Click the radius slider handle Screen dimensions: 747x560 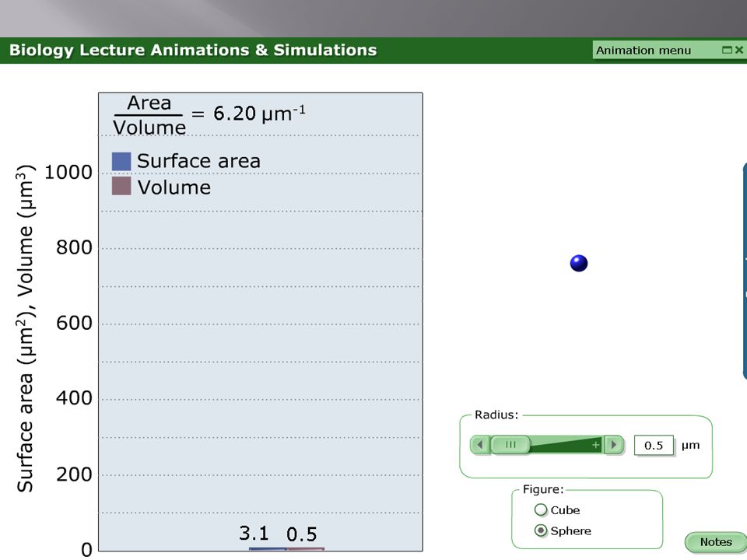(x=510, y=445)
